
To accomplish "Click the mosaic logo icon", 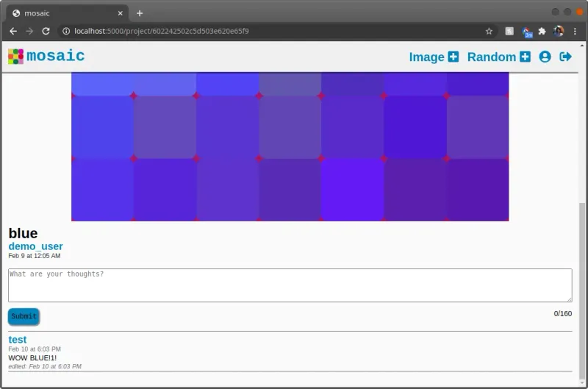I will click(15, 57).
